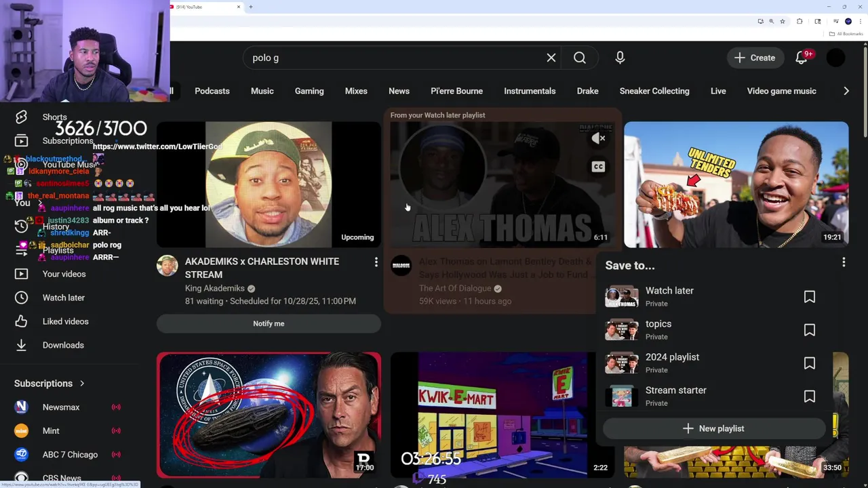Expand the Subscriptions section header
Screen dimensions: 868x488
[x=50, y=384]
